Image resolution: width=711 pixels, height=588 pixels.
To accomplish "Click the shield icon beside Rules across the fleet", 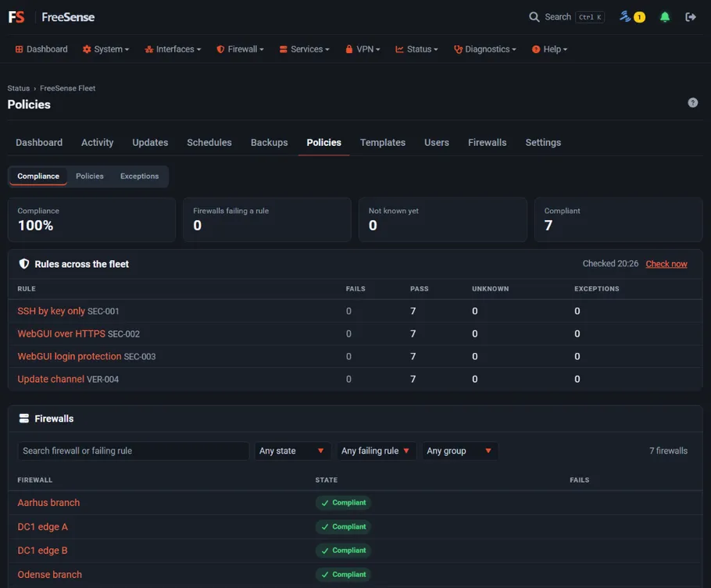I will [x=24, y=264].
